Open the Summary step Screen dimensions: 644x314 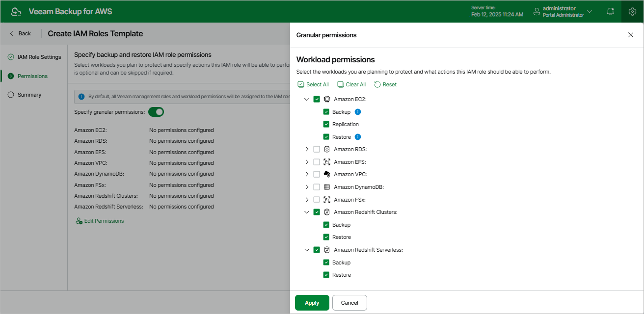point(29,95)
